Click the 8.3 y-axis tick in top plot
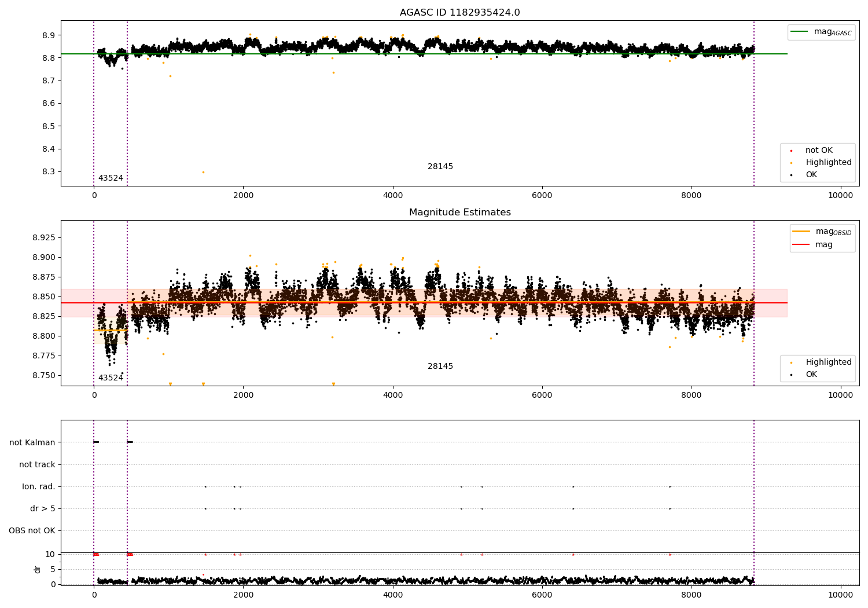This screenshot has height=608, width=868. click(x=49, y=172)
